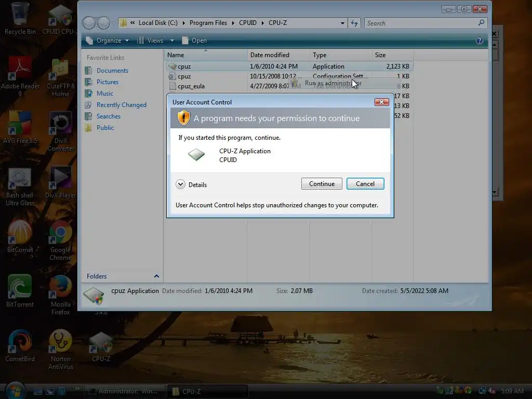The width and height of the screenshot is (532, 399).
Task: Click the CPU-Z Application chip icon
Action: tap(196, 155)
